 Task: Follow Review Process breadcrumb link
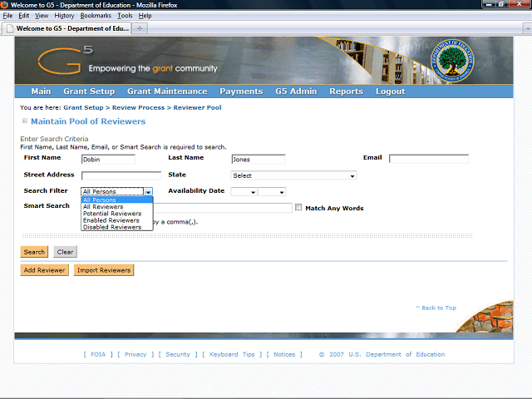tap(138, 107)
